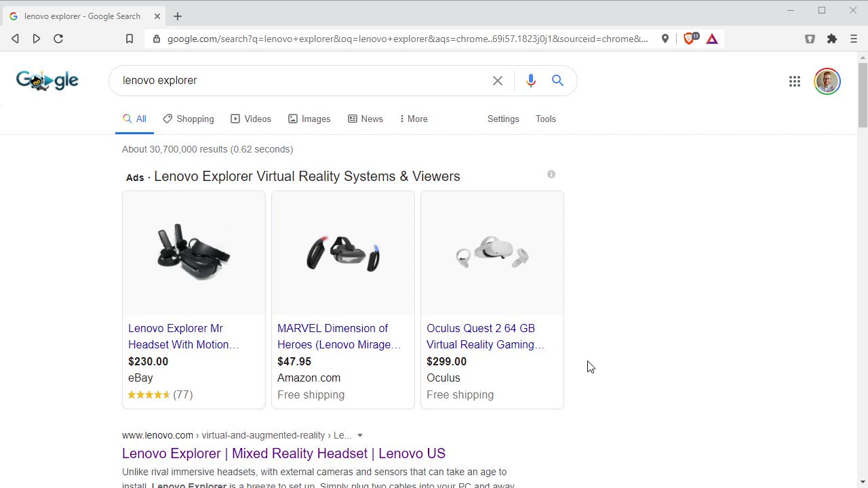The height and width of the screenshot is (488, 868).
Task: Switch to the Videos tab
Action: (x=251, y=119)
